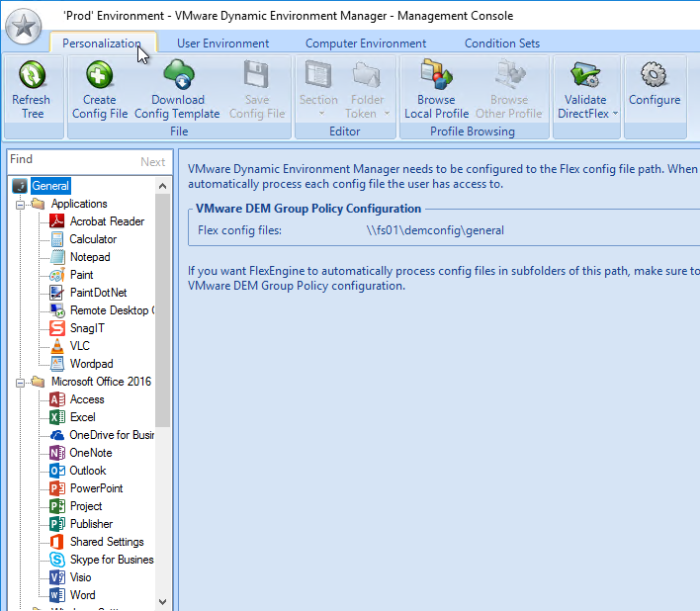Select the Access icon
Viewport: 700px width, 611px height.
57,399
